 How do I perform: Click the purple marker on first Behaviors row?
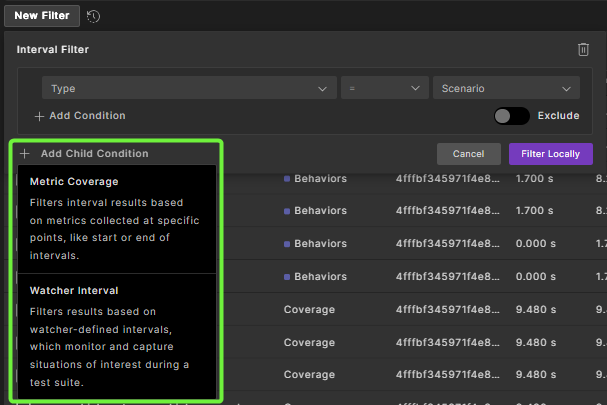[x=287, y=179]
